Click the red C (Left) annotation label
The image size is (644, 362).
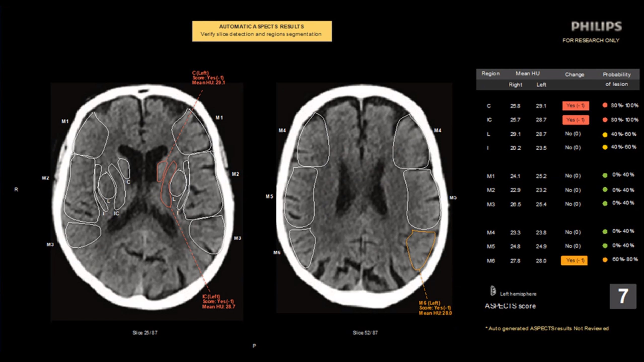[209, 78]
